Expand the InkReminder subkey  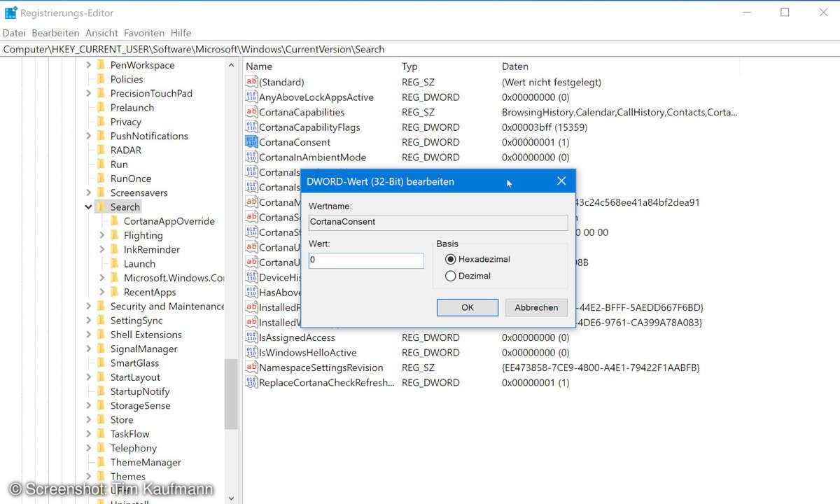[x=102, y=250]
